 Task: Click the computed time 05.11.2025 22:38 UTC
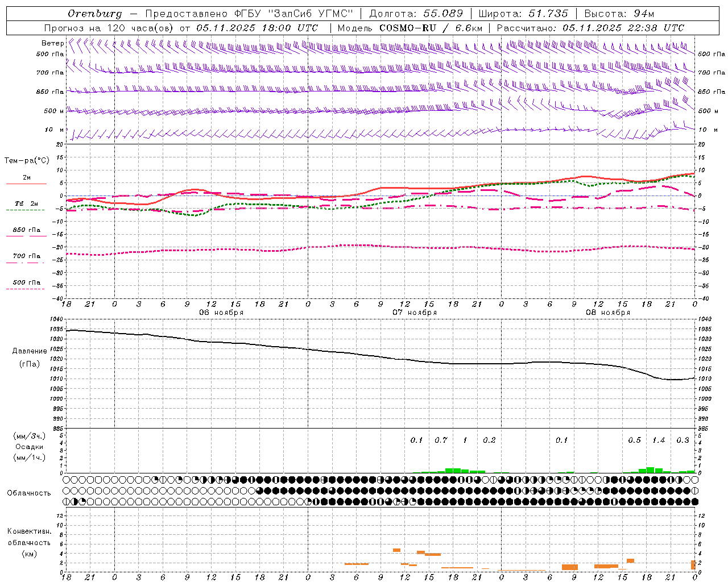(x=623, y=28)
